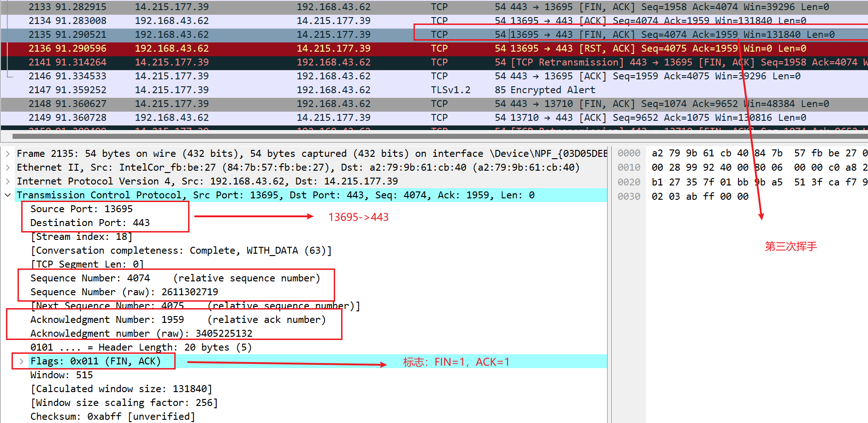
Task: Select the TCP Segment Len: 0 line
Action: [87, 264]
